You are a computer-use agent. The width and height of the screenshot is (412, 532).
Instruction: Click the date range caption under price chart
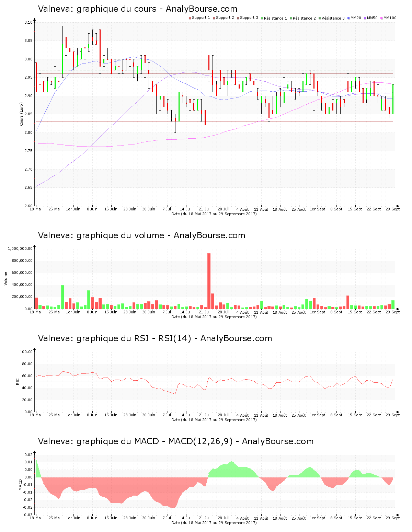[x=214, y=214]
